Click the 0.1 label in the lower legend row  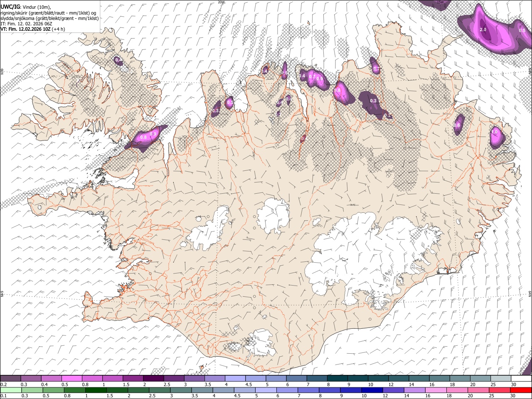click(4, 396)
